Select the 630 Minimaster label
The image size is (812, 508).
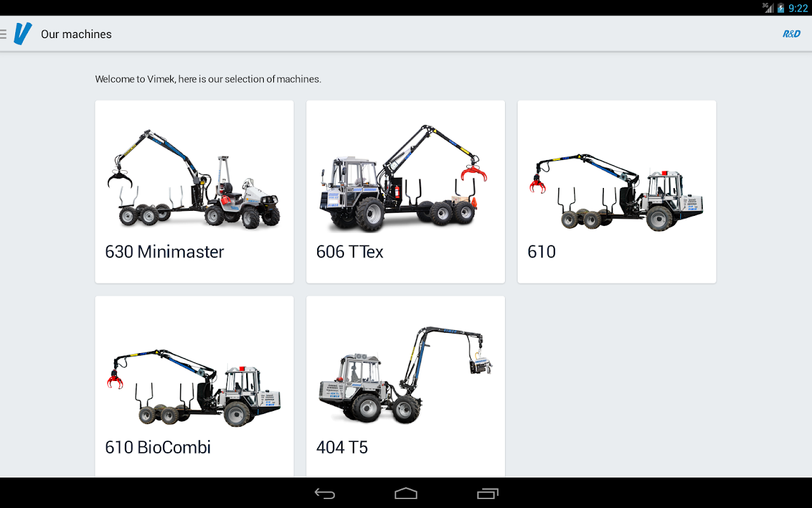coord(164,252)
